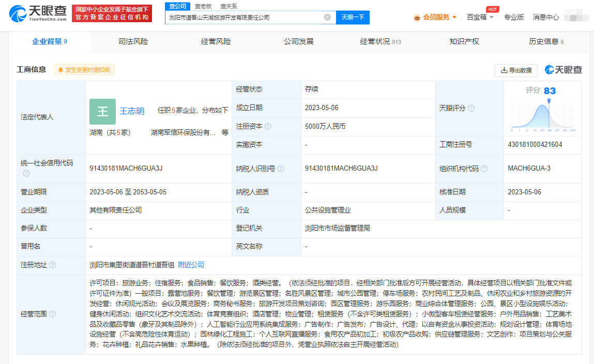Click the 成立日期 value 2023-05-06
This screenshot has height=364, width=594.
[x=322, y=108]
